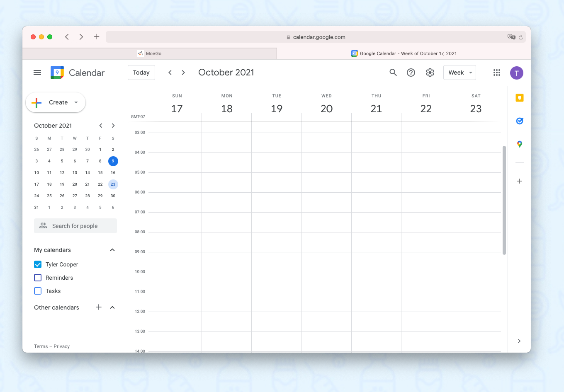This screenshot has height=392, width=564.
Task: Select day 20 in mini calendar
Action: point(75,184)
